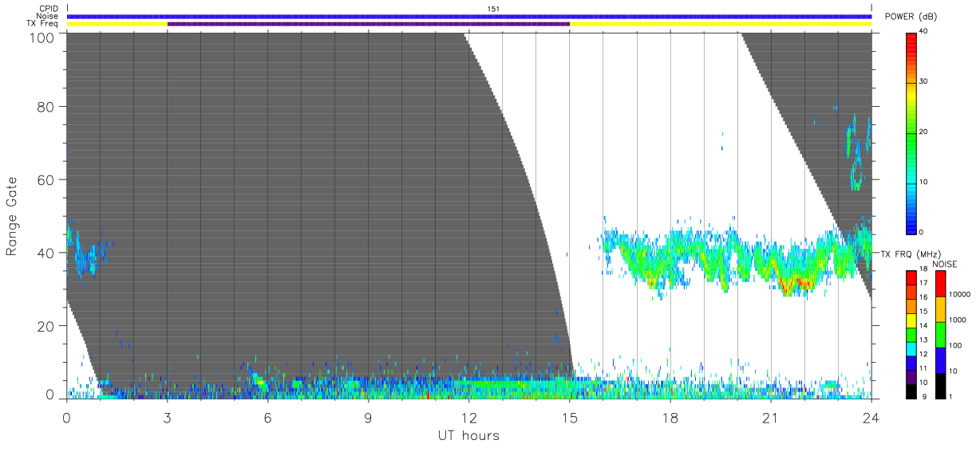Click the 17 label on TX FRQ legend
Screen dimensions: 980x452
click(x=923, y=283)
